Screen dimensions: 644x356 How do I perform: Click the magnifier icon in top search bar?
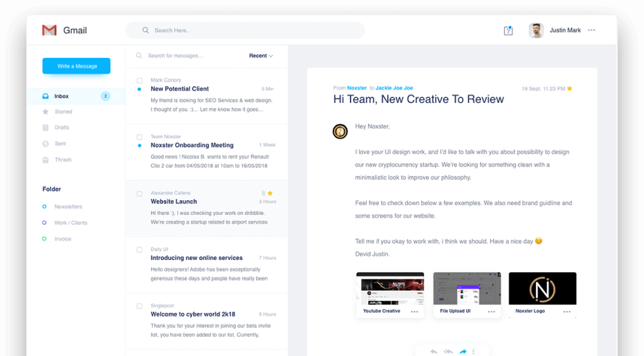click(x=146, y=30)
